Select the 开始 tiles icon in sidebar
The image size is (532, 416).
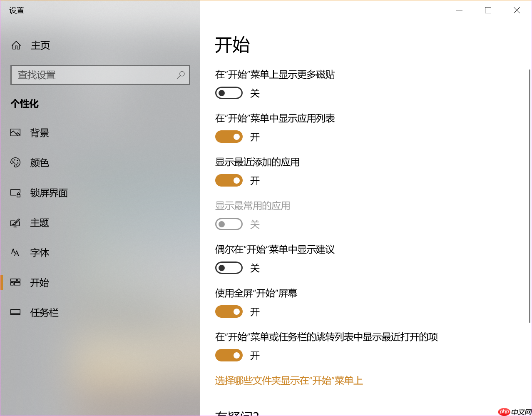point(15,282)
